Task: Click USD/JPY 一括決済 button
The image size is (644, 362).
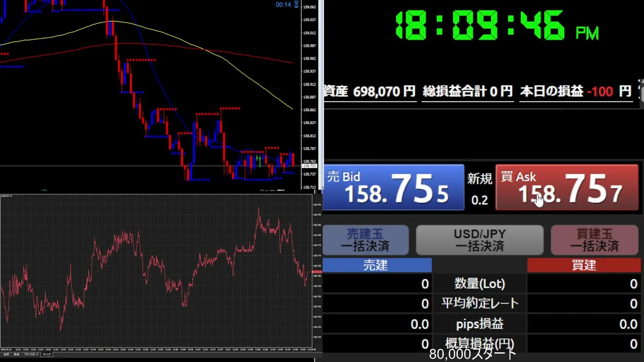Action: [x=479, y=240]
